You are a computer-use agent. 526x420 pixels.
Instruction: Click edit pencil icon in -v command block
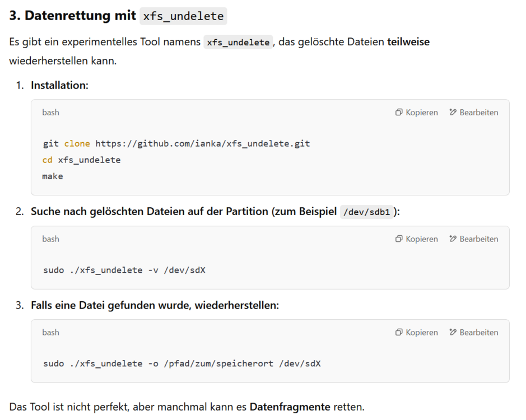click(453, 239)
